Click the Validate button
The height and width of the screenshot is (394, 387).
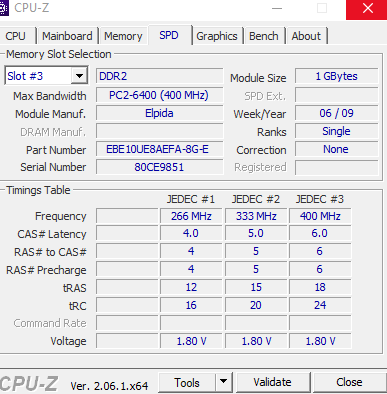272,382
